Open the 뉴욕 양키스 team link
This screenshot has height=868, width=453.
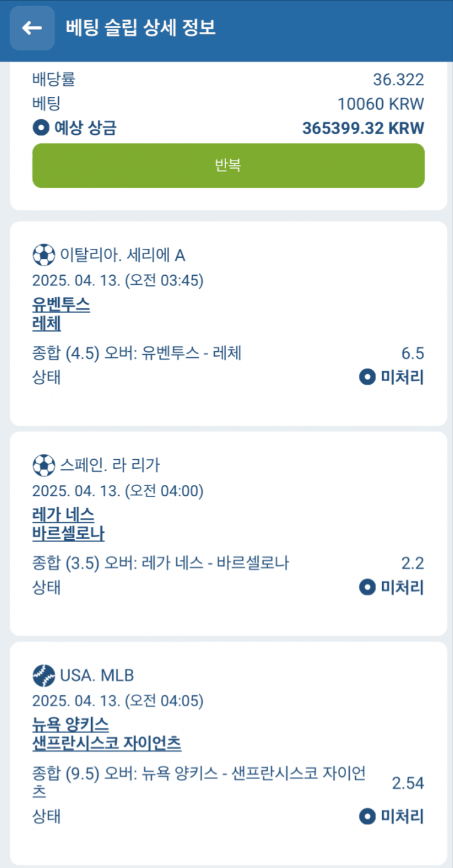pos(71,725)
